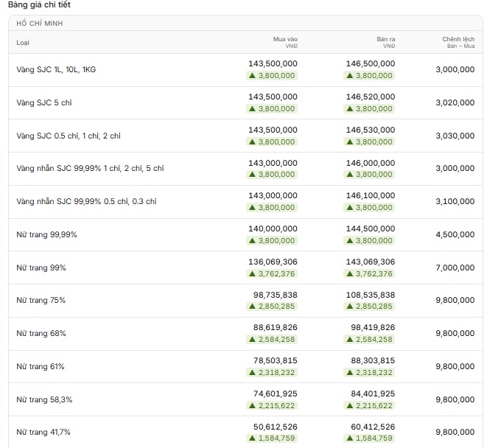Select the 'Vàng SJC 5 chỉ' row label
The height and width of the screenshot is (448, 487).
tap(44, 102)
